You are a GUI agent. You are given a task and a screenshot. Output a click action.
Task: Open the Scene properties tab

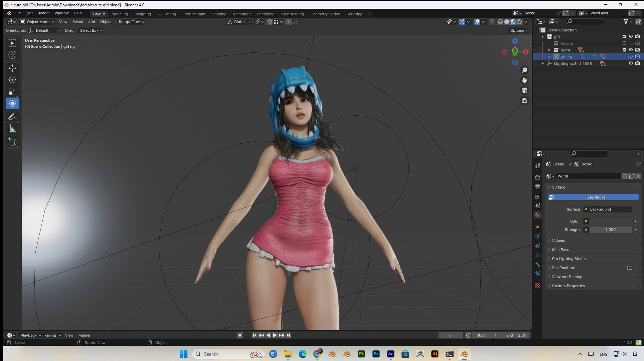point(538,206)
